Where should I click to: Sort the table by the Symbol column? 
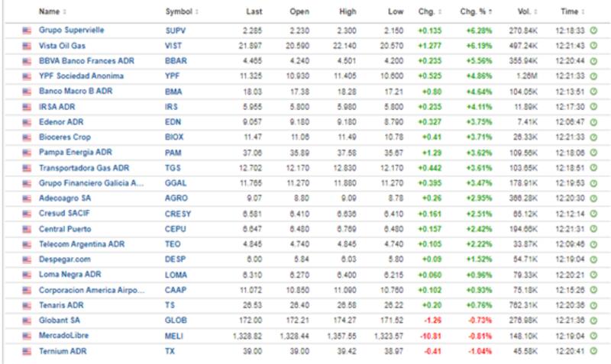point(182,11)
